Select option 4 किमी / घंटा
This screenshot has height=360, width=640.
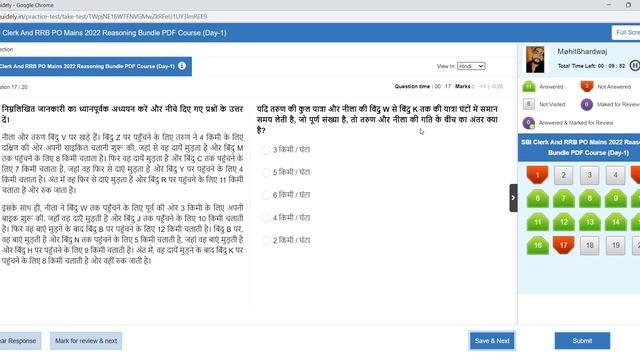point(266,218)
